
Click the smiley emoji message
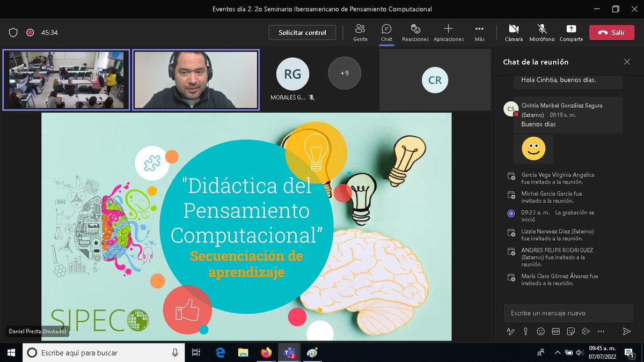tap(533, 149)
